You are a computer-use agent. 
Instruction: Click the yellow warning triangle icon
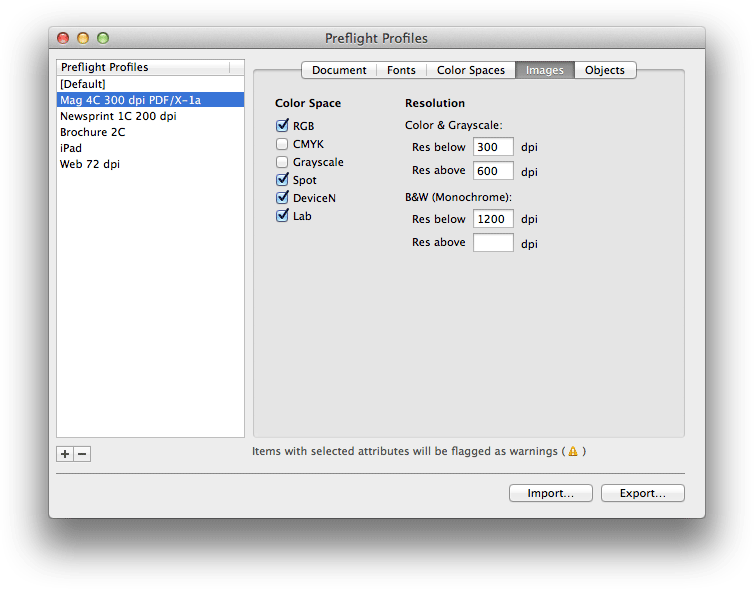573,452
